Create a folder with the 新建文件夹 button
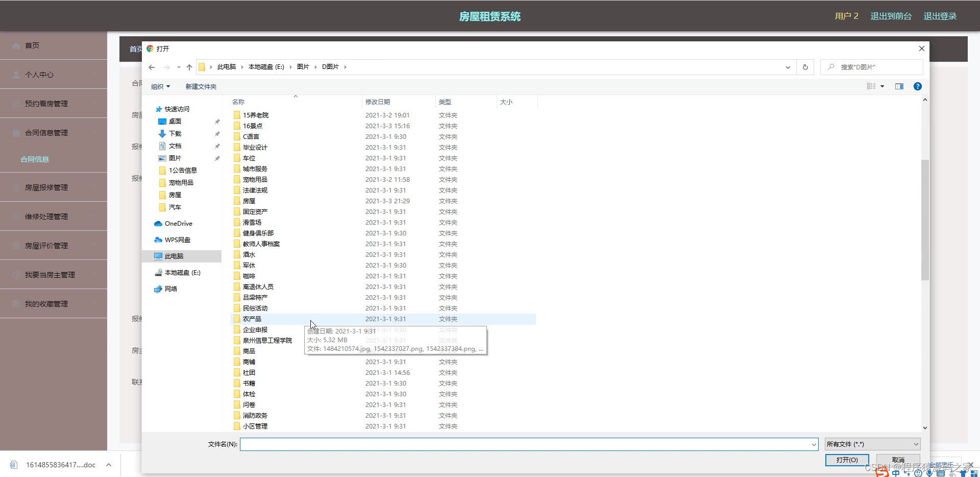Image resolution: width=980 pixels, height=477 pixels. coord(201,86)
